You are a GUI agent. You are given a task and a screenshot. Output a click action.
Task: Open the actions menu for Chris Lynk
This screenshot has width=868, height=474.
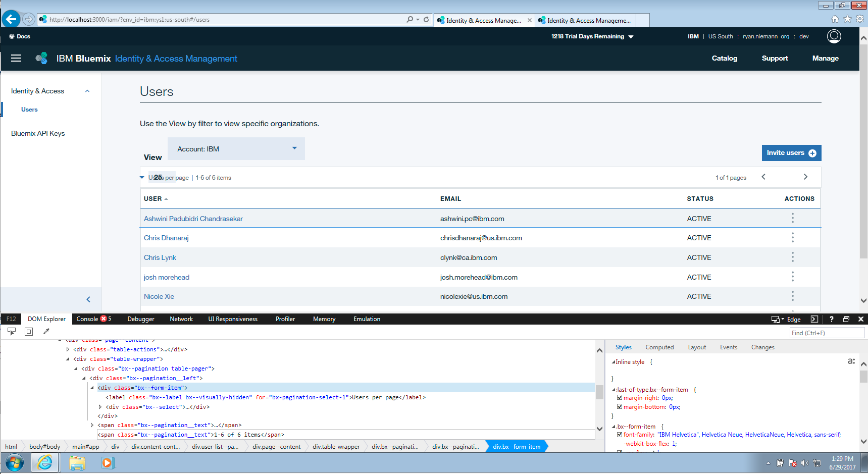[x=792, y=257]
